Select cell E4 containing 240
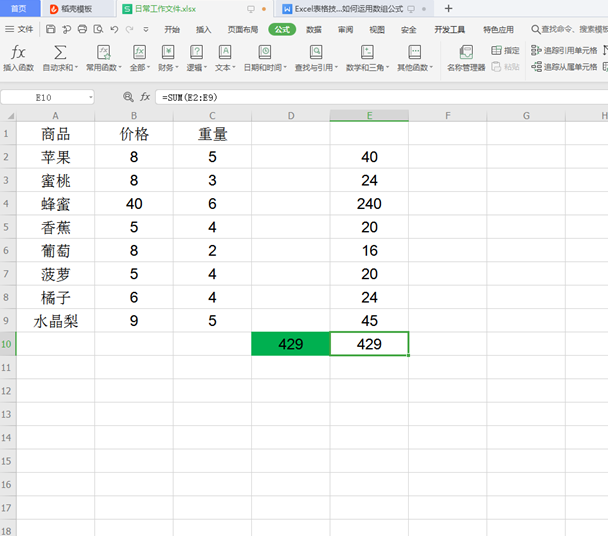 click(369, 204)
